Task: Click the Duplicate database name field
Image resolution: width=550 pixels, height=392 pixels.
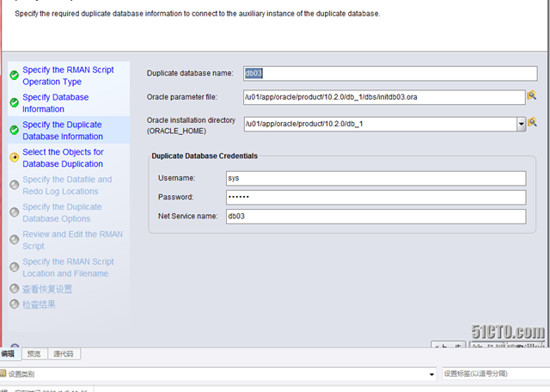Action: pos(384,73)
